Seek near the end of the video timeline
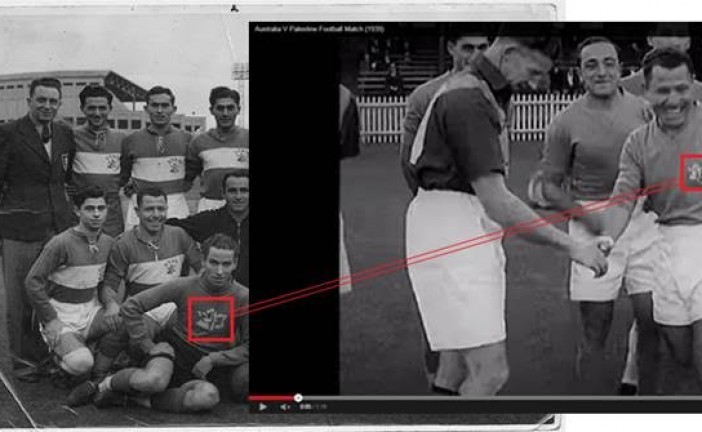Image resolution: width=702 pixels, height=432 pixels. (x=685, y=397)
